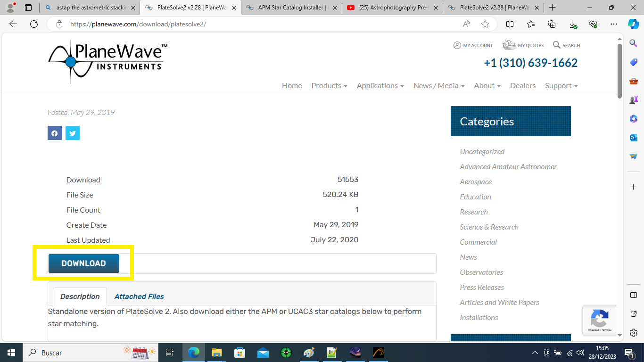Open the Downloads icon in toolbar

click(x=572, y=24)
